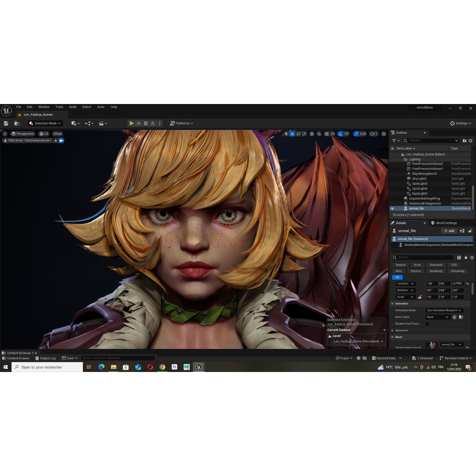This screenshot has height=476, width=476.
Task: Open camera speed setting in the viewport
Action: [x=374, y=134]
